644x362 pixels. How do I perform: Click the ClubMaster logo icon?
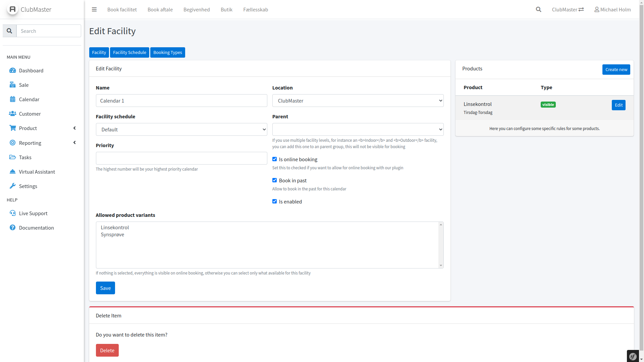point(12,9)
